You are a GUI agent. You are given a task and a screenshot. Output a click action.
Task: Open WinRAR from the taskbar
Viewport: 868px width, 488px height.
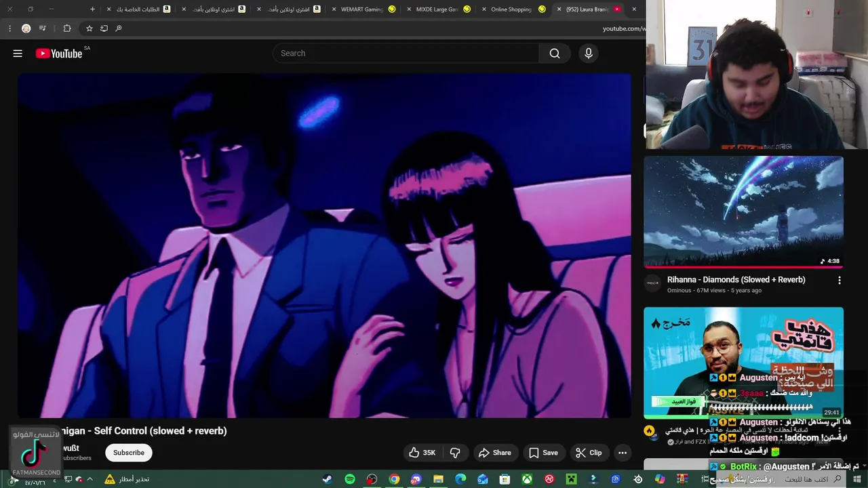(x=682, y=479)
